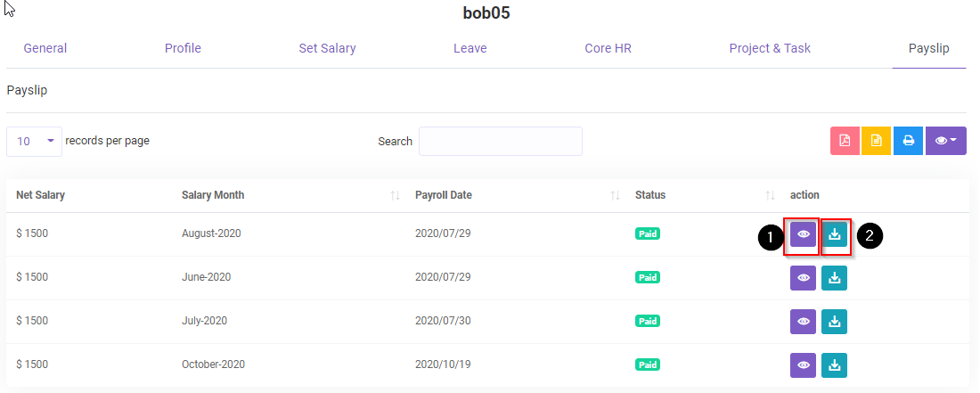The width and height of the screenshot is (980, 393).
Task: View the July-2020 payslip details
Action: [803, 322]
